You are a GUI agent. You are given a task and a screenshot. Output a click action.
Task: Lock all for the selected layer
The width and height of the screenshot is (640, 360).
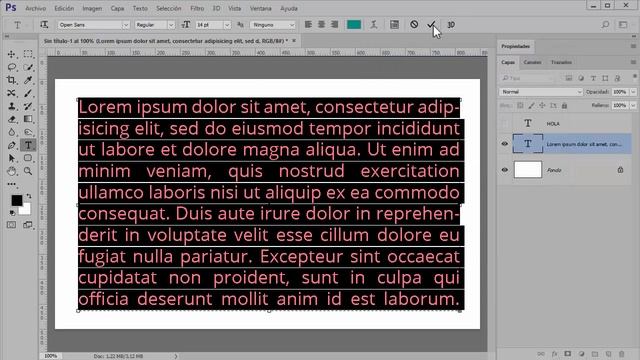[564, 105]
